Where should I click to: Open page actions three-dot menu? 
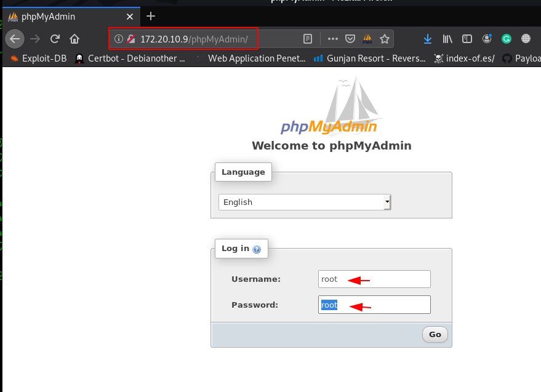click(332, 39)
